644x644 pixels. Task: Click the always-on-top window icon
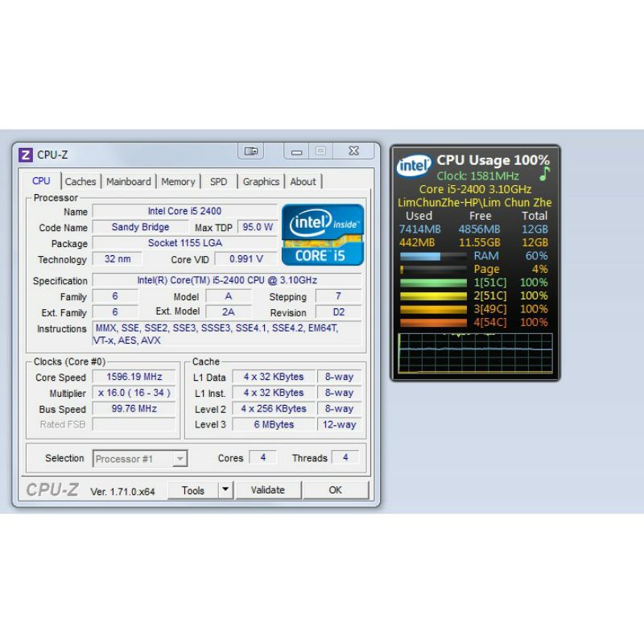pos(250,151)
